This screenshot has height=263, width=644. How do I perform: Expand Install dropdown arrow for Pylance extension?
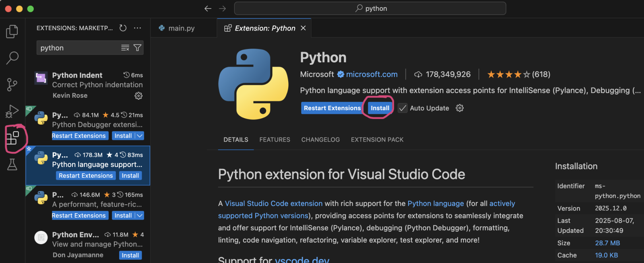(140, 216)
